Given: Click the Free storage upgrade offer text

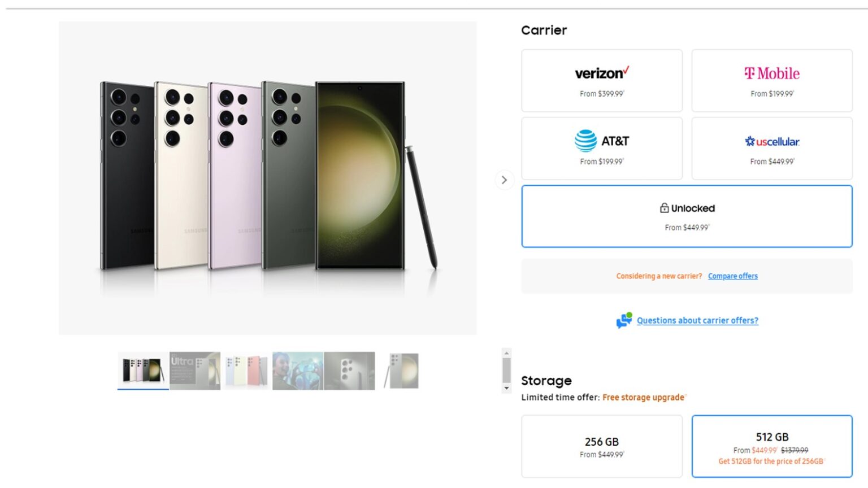Looking at the screenshot, I should [x=643, y=397].
